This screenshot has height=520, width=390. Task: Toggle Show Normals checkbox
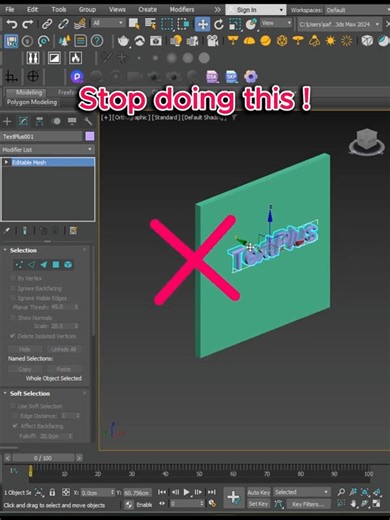coord(12,317)
